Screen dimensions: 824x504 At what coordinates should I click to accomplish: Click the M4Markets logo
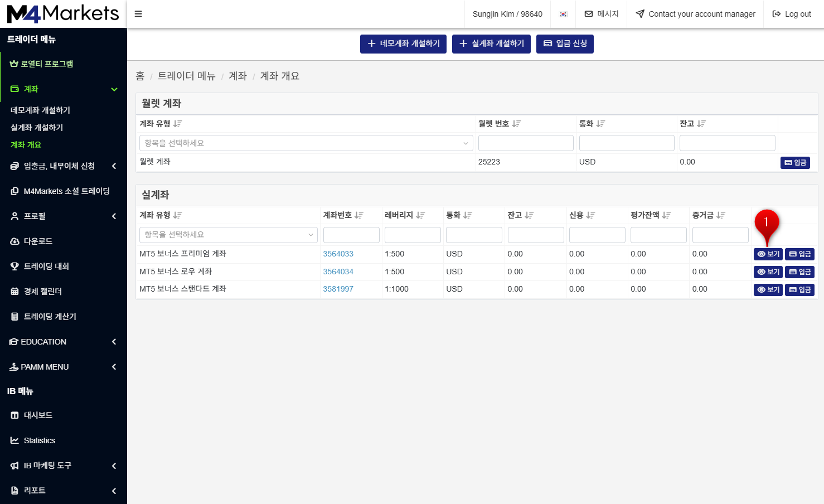tap(63, 13)
